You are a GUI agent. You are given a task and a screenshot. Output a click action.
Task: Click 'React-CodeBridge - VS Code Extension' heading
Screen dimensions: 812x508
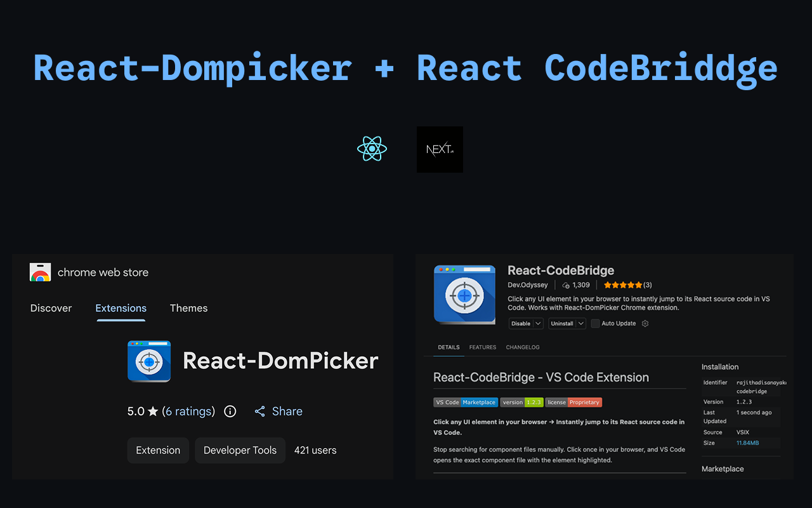(x=541, y=377)
